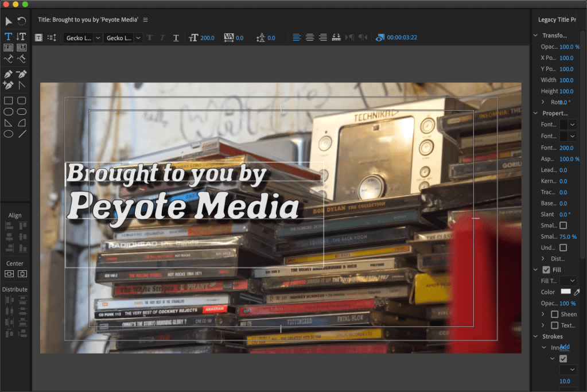The width and height of the screenshot is (587, 392).
Task: Apply underline formatting in top toolbar
Action: coord(176,38)
